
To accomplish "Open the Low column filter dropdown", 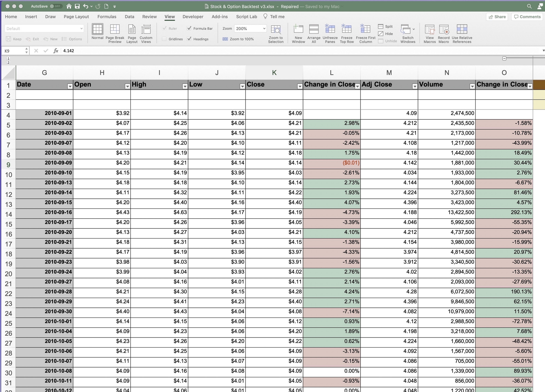I will point(242,86).
